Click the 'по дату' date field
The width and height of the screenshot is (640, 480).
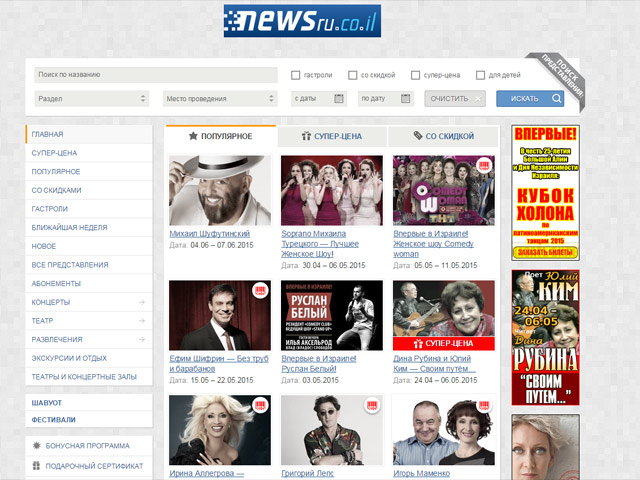tap(386, 99)
